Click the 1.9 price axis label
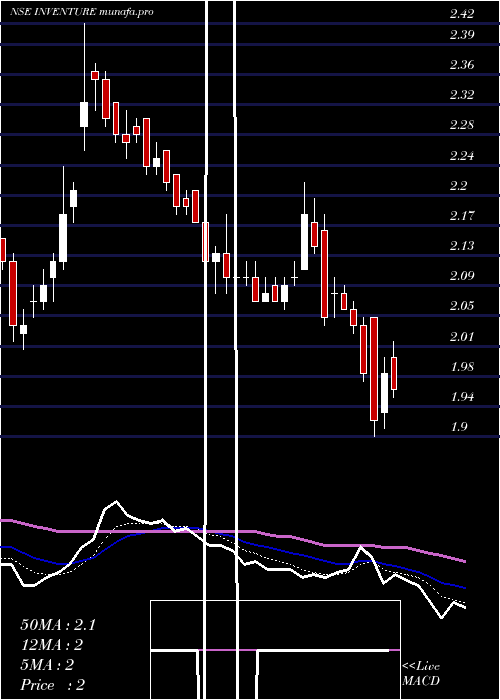Screen dimensions: 500x700 [458, 427]
